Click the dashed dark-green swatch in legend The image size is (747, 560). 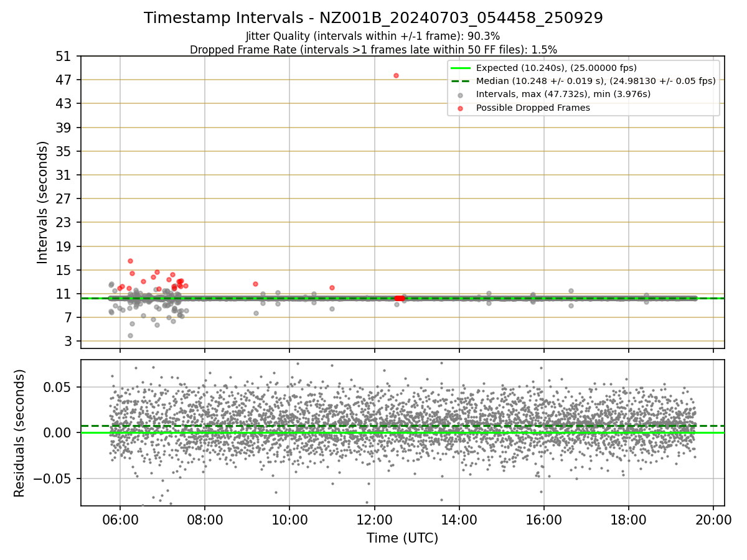[x=459, y=81]
